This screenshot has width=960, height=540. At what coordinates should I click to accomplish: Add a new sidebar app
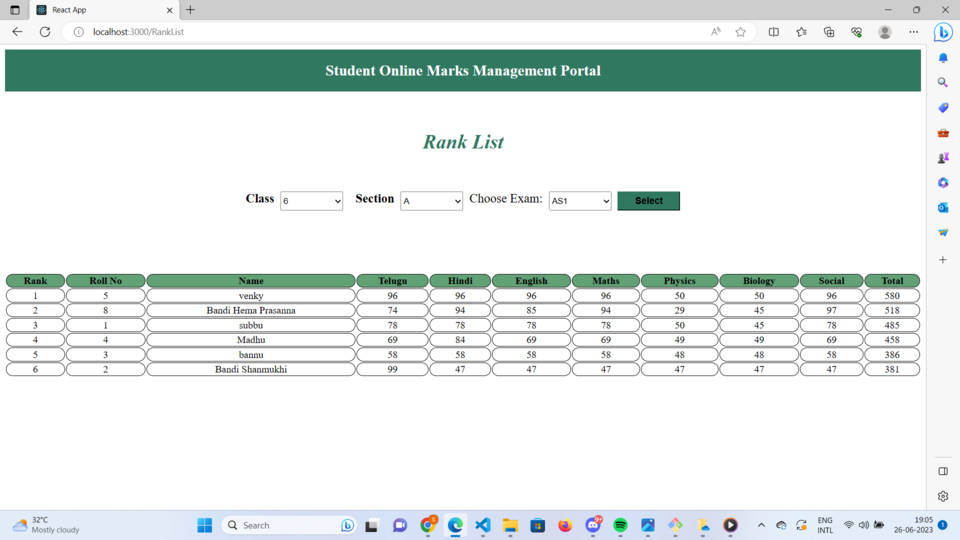(943, 260)
